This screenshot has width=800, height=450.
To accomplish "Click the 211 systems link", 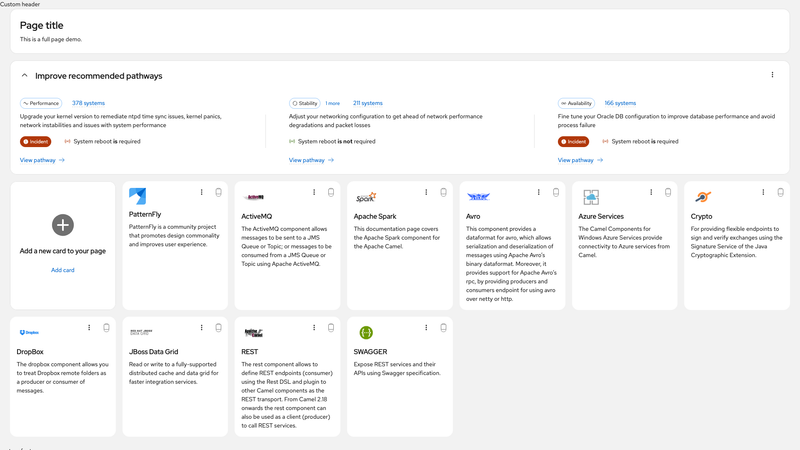I will tap(367, 103).
